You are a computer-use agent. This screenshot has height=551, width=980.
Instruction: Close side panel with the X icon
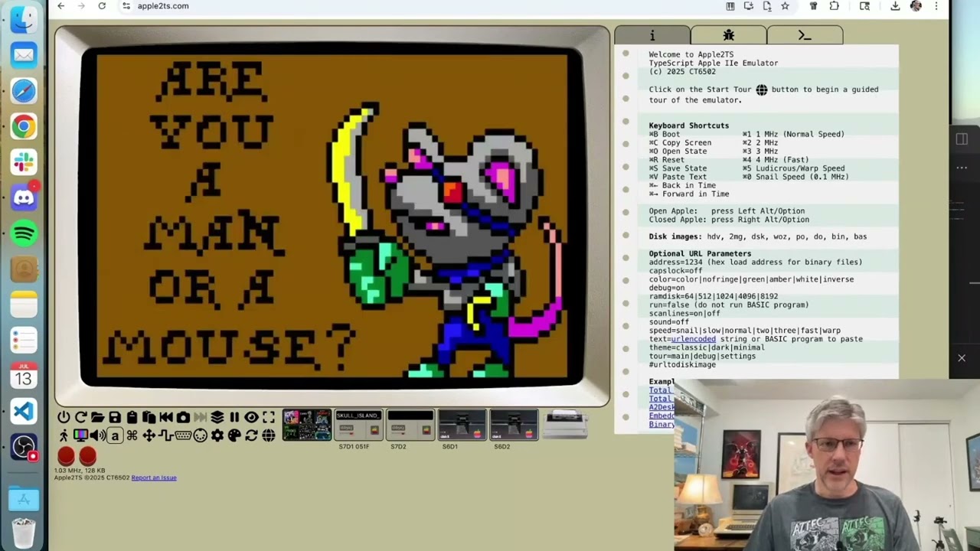point(962,357)
